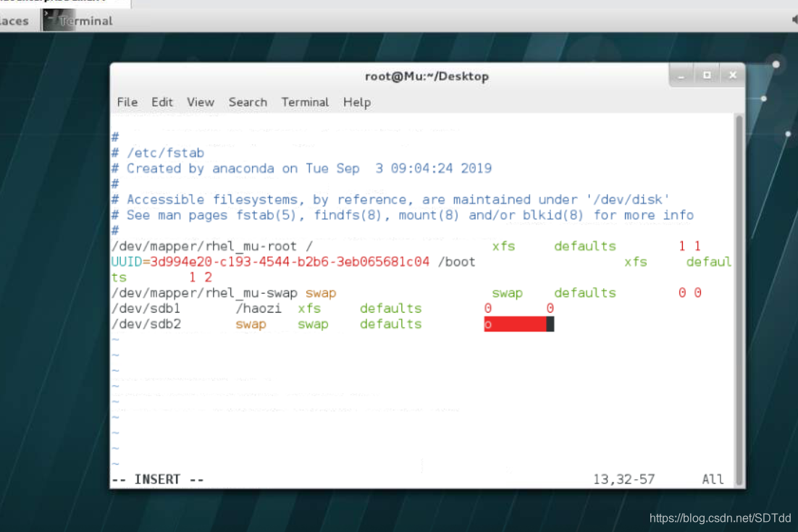Click '1 1' dump/pass values on root line
Screen dimensions: 798x532
pyautogui.click(x=689, y=246)
